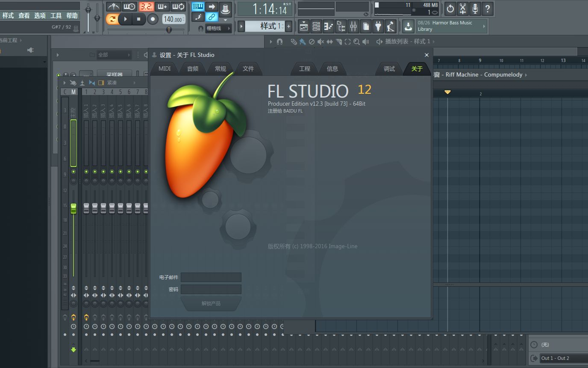
Task: Toggle the link/multilink controllers button
Action: (x=212, y=17)
